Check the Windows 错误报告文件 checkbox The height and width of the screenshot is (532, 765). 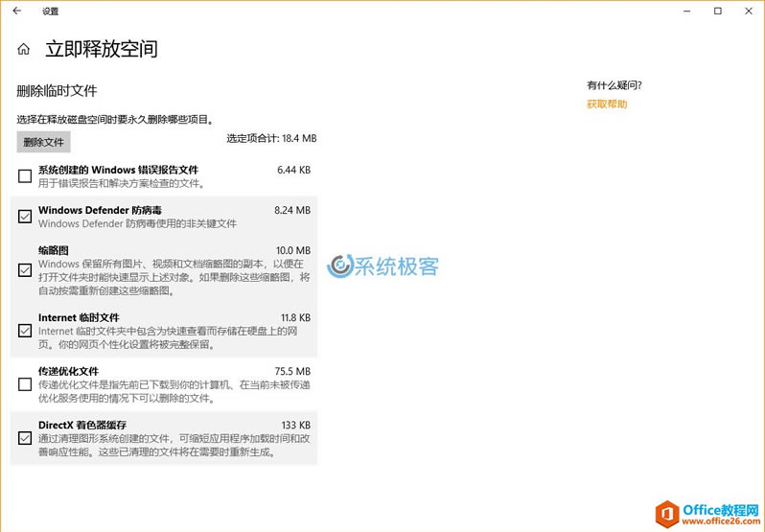tap(25, 176)
